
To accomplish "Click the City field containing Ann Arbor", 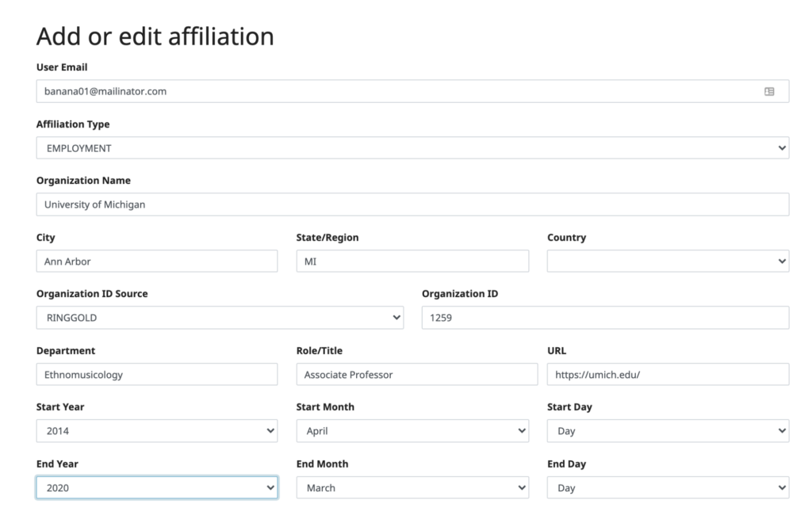I will [157, 261].
